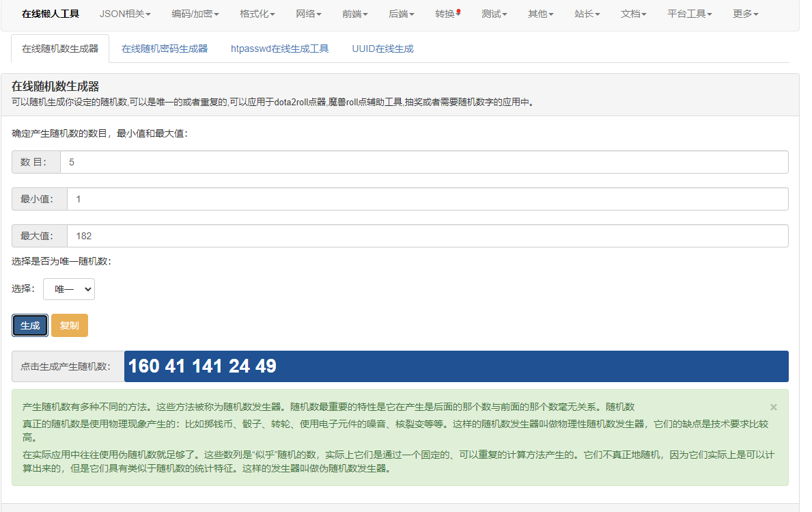
Task: Open the 唯一 selection dropdown
Action: tap(69, 289)
